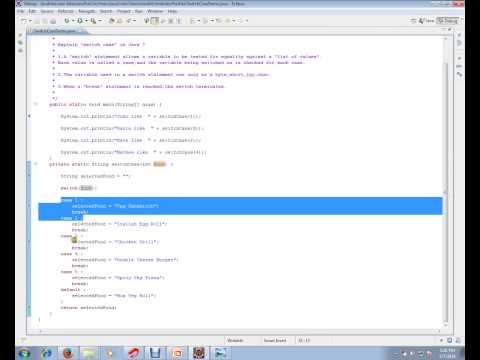Viewport: 480px width, 360px height.
Task: Click the New file toolbar icon
Action: (24, 21)
